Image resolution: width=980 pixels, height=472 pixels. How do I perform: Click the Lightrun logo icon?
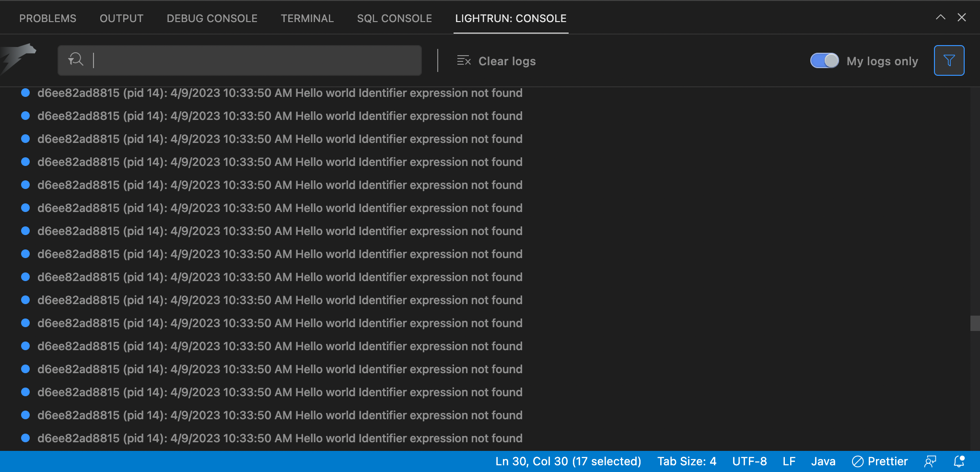[x=19, y=58]
